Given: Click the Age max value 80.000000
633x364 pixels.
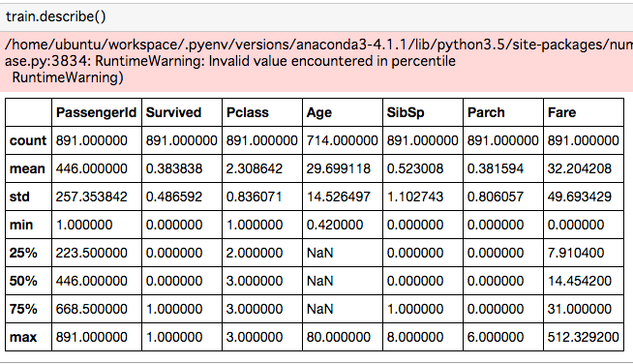Looking at the screenshot, I should point(339,337).
